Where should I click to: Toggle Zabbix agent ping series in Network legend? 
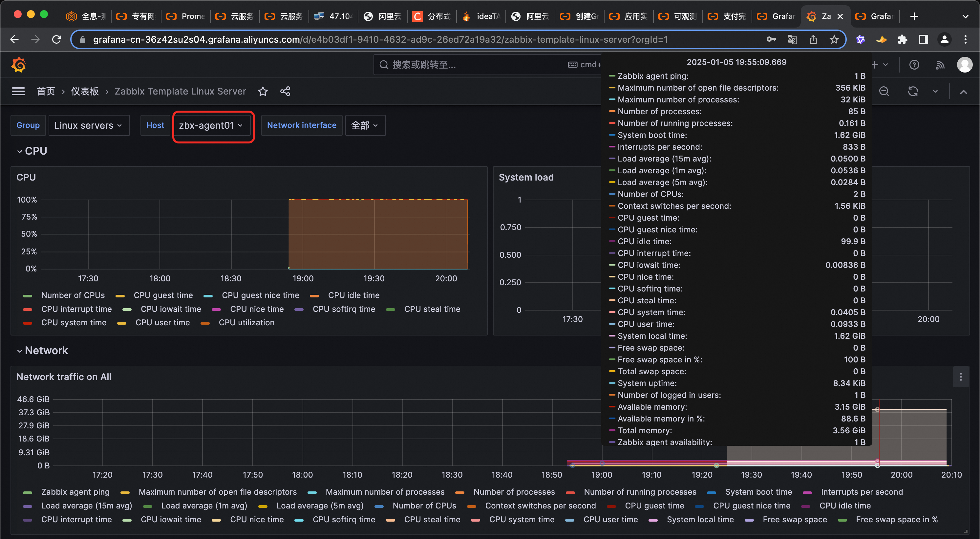(75, 492)
